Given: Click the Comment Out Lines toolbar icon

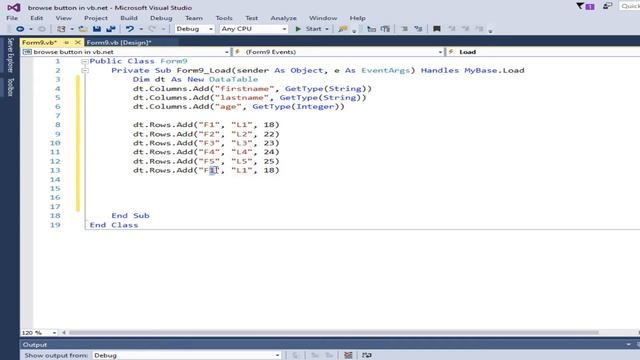Looking at the screenshot, I should [404, 29].
